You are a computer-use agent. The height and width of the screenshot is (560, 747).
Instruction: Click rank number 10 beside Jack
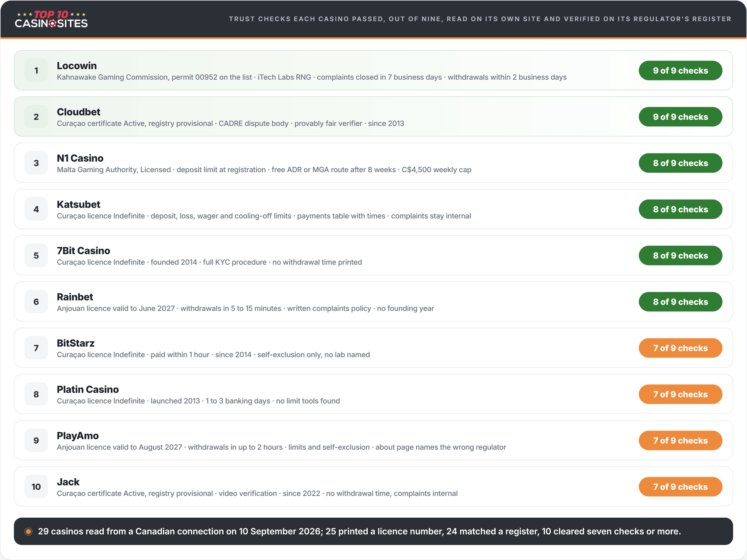click(x=36, y=487)
